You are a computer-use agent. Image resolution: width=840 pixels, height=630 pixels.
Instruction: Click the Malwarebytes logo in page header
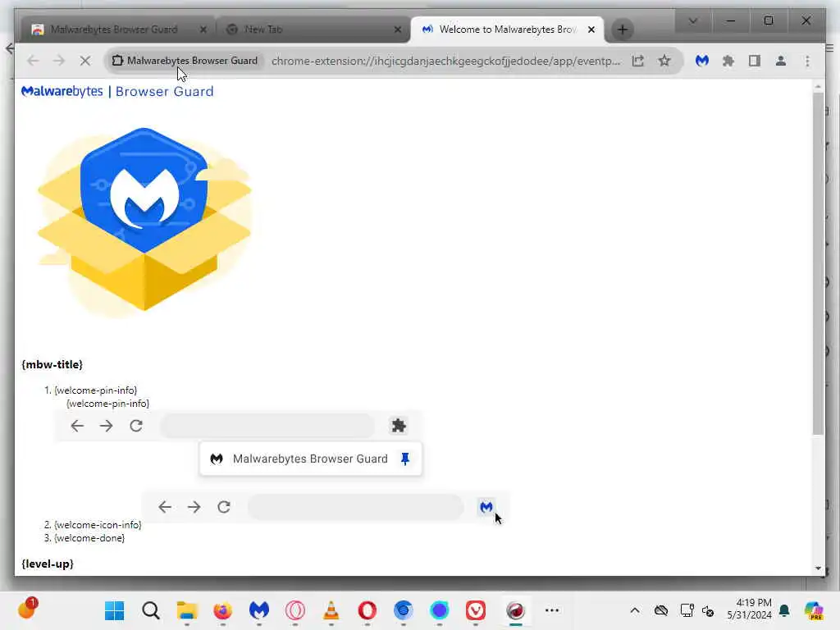pyautogui.click(x=62, y=91)
